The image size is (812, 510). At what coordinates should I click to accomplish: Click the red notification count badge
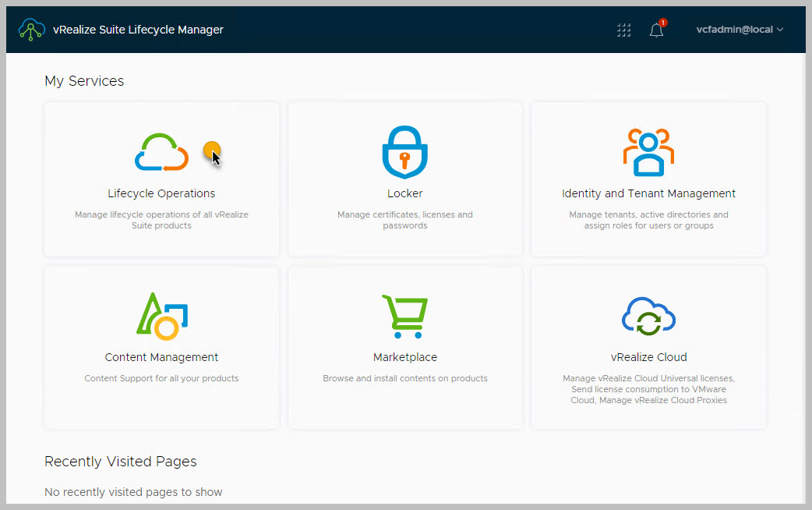coord(663,23)
